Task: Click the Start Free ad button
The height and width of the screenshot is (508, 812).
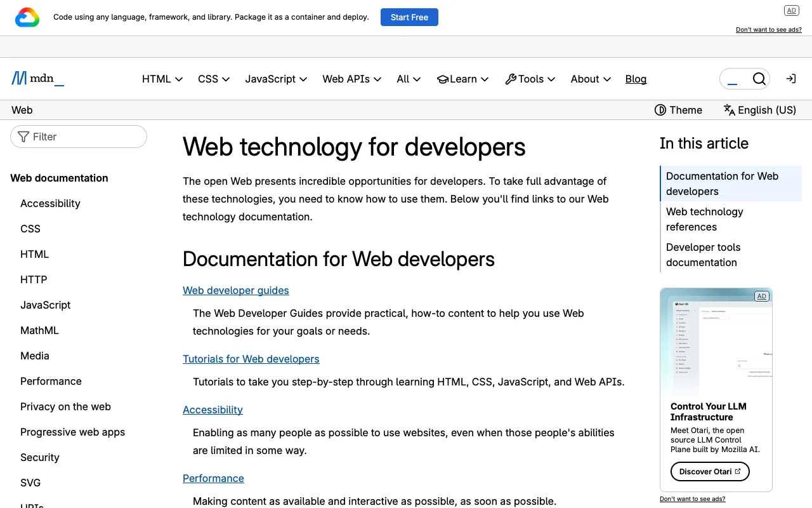Action: [x=409, y=17]
